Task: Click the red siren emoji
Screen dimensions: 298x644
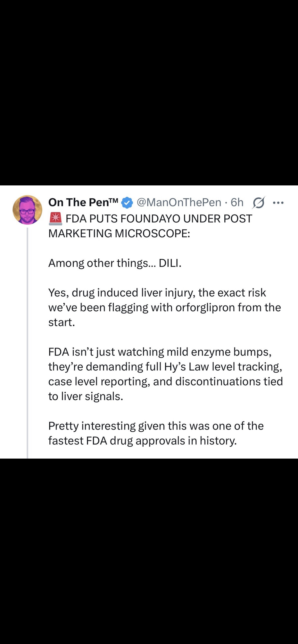Action: (55, 219)
